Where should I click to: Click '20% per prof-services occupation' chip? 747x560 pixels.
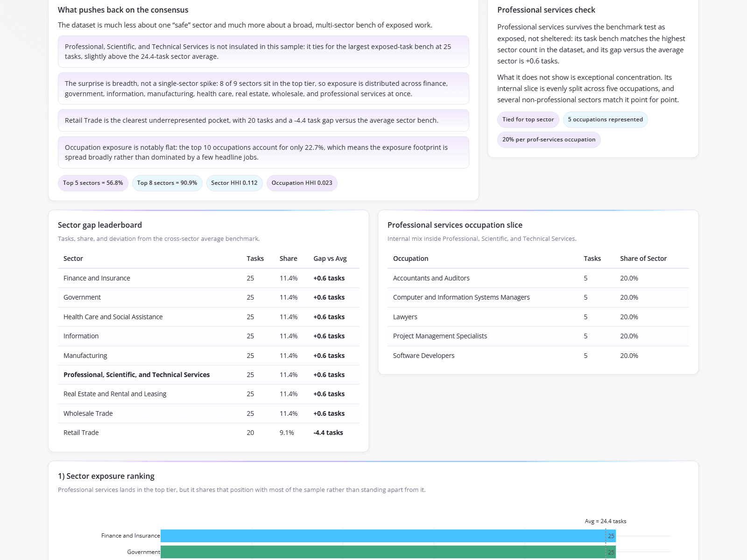[549, 140]
